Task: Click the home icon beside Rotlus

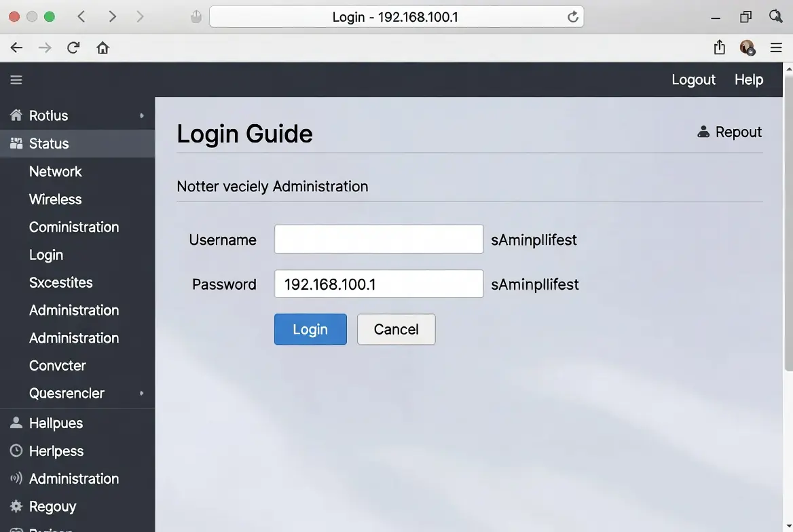Action: pyautogui.click(x=16, y=115)
